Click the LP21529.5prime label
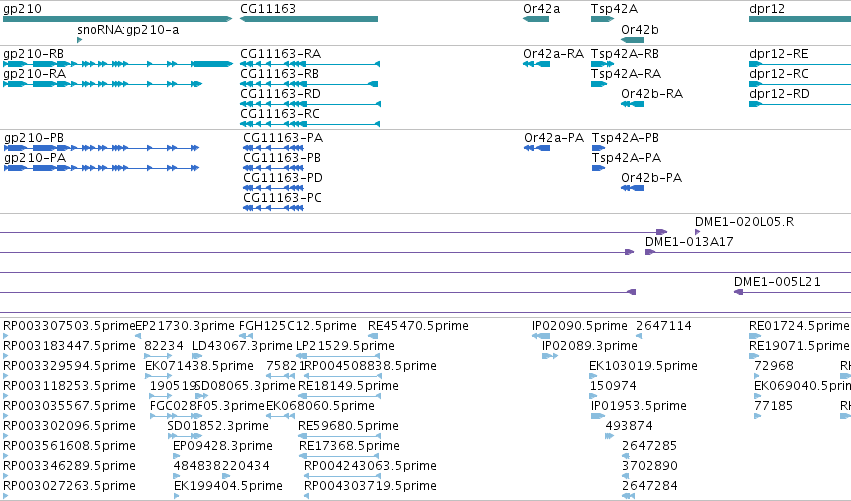This screenshot has height=501, width=851. 345,346
